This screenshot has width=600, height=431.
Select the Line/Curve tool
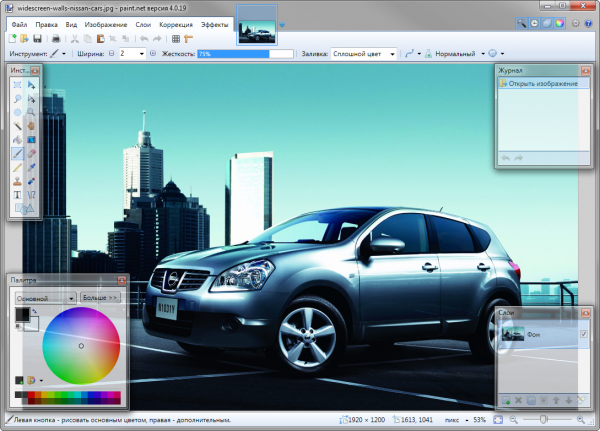31,195
